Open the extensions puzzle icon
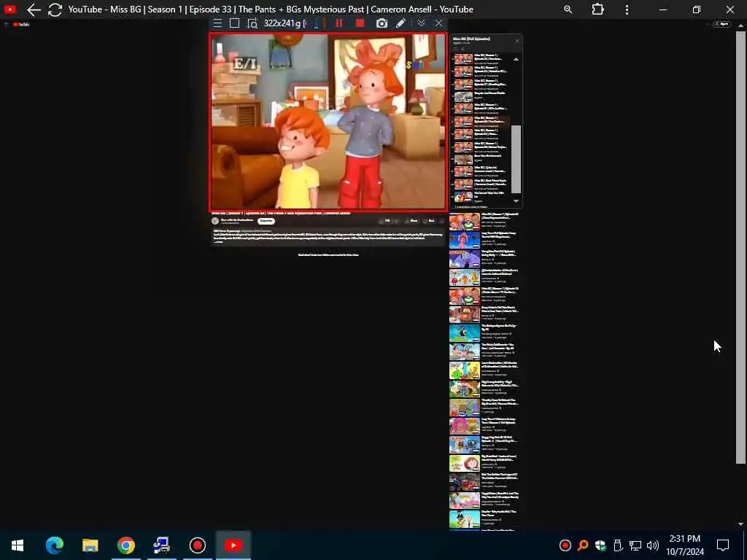The width and height of the screenshot is (747, 560). 597,9
